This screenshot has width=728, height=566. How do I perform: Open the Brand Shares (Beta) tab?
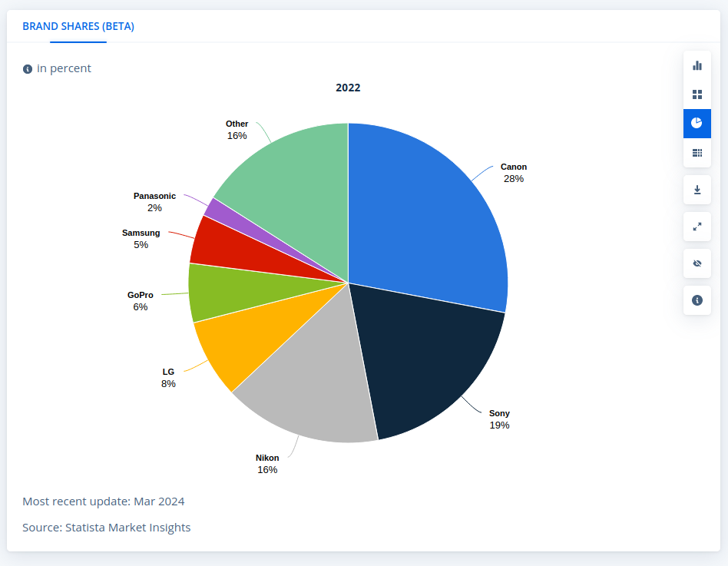point(78,26)
